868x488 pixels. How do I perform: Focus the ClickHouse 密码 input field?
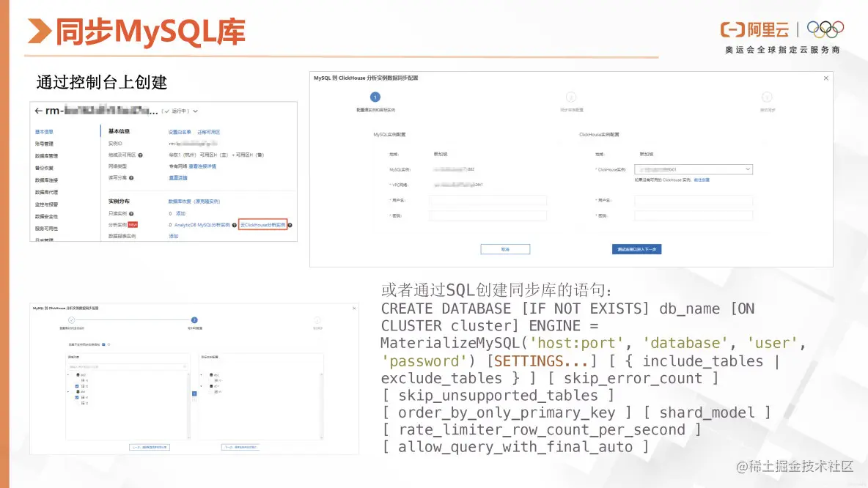click(694, 215)
